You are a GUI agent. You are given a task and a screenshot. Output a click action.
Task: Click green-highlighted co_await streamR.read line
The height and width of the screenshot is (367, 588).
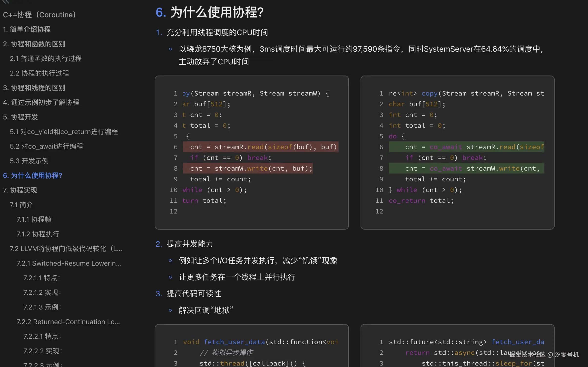coord(467,147)
